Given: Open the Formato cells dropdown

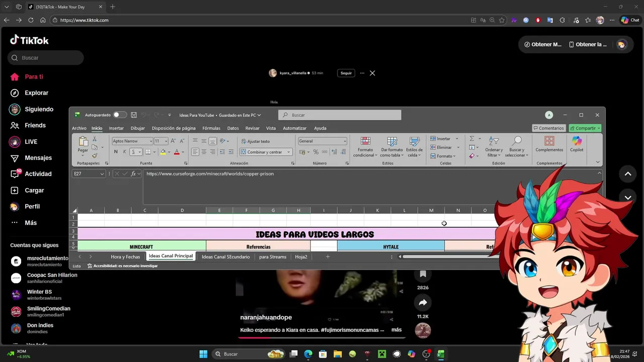Looking at the screenshot, I should [x=443, y=156].
